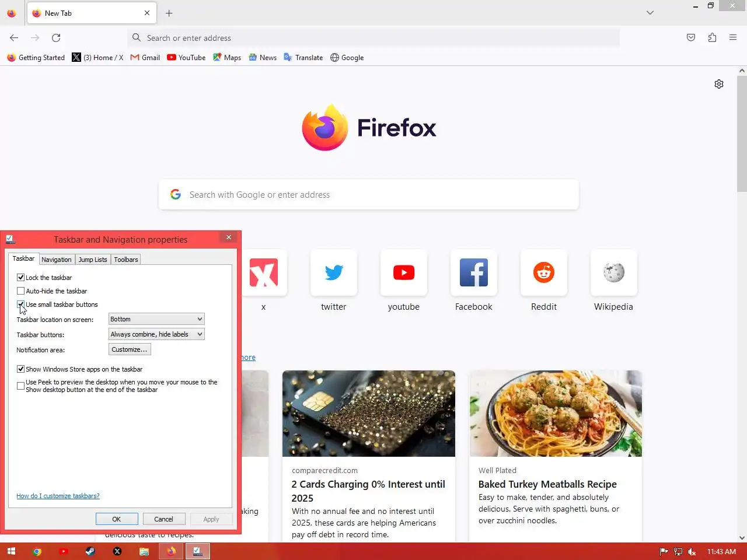747x560 pixels.
Task: Open the spaghetti meatballs article thumbnail
Action: coord(556,414)
